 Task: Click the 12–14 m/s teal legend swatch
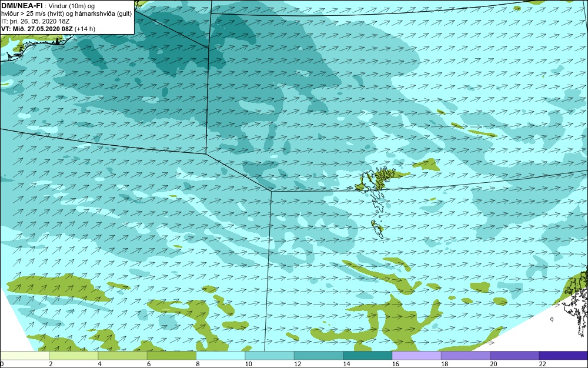pos(318,356)
